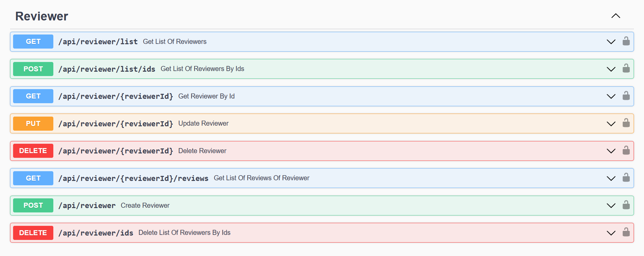Expand chevron for Delete List Of Reviewers By Ids
Viewport: 644px width, 256px height.
[x=611, y=233]
